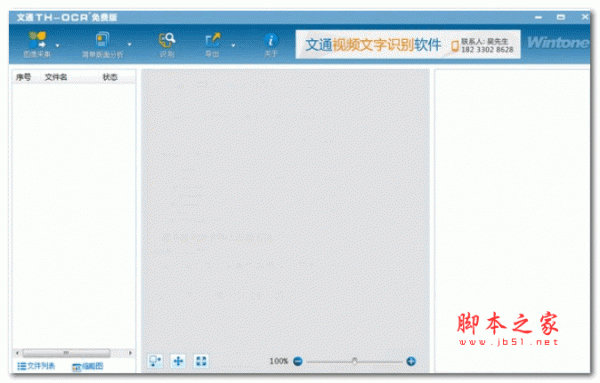Click the zoom slider handle
The image size is (600, 383).
click(355, 361)
